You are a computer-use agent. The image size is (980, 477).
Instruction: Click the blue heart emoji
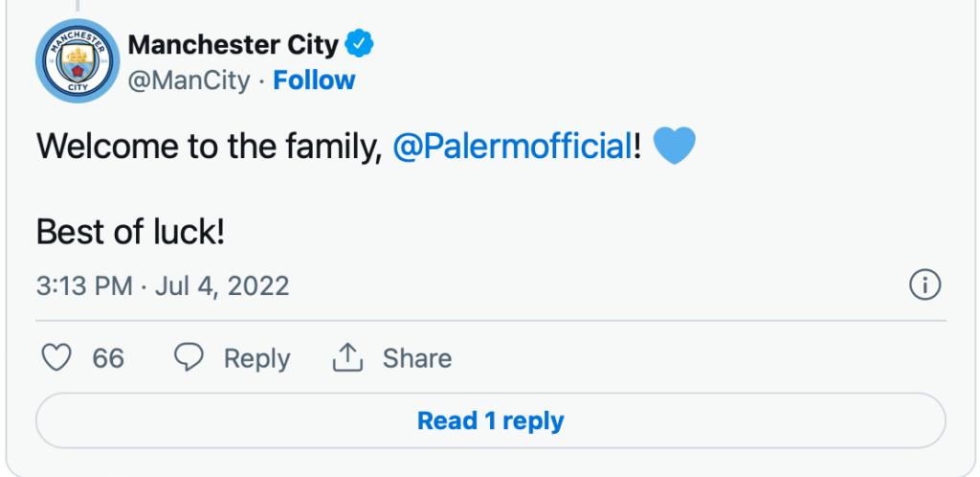click(x=674, y=147)
